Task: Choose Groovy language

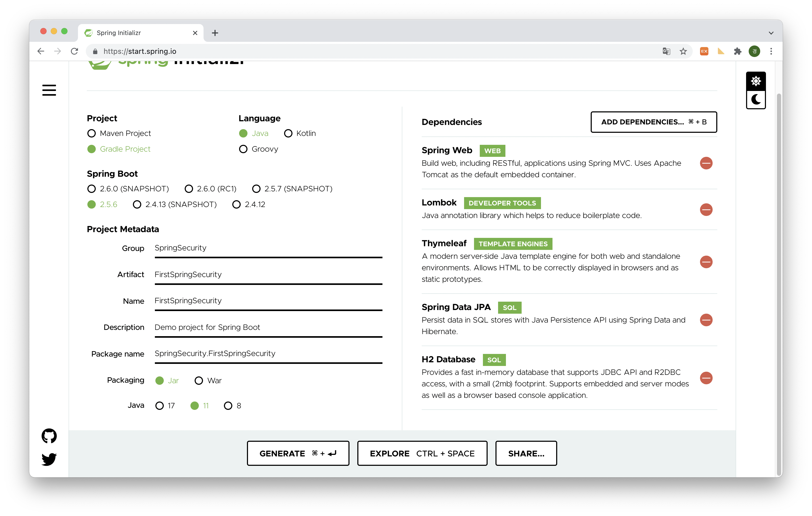Action: 258,149
